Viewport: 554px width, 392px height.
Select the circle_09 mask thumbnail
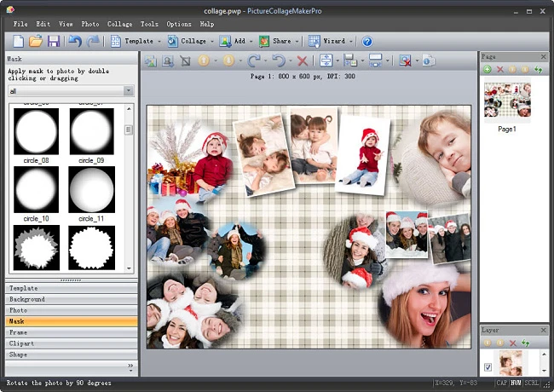[x=91, y=131]
